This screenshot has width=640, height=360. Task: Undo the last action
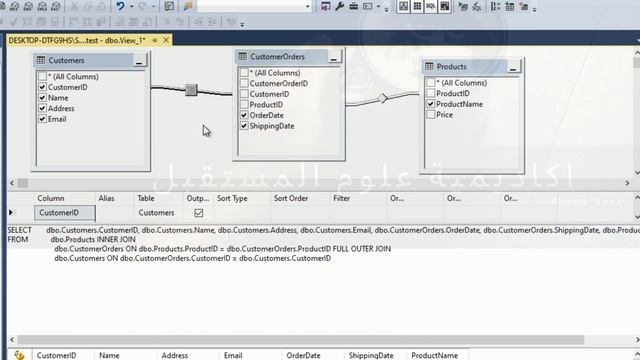120,6
